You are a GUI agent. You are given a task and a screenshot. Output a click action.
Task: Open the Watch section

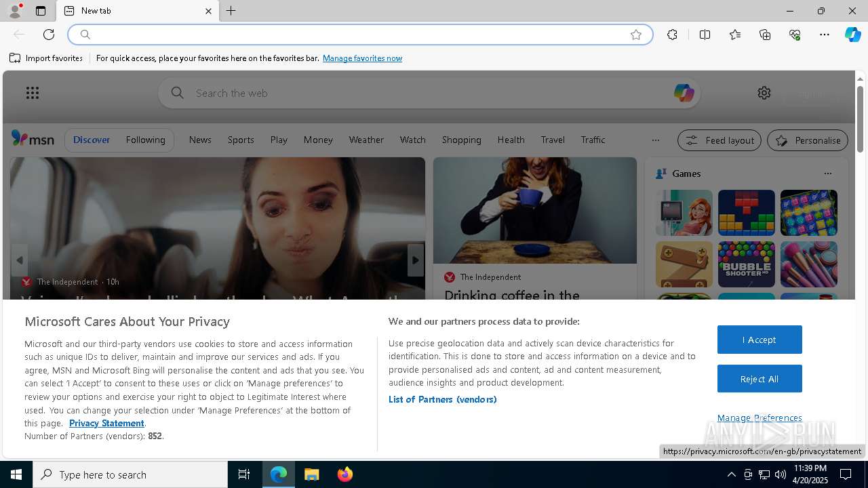[412, 140]
